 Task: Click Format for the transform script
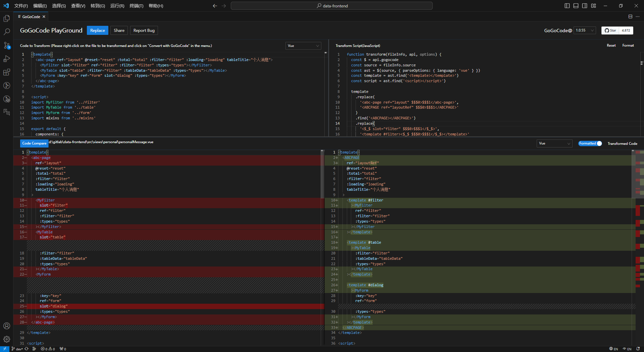(x=628, y=46)
